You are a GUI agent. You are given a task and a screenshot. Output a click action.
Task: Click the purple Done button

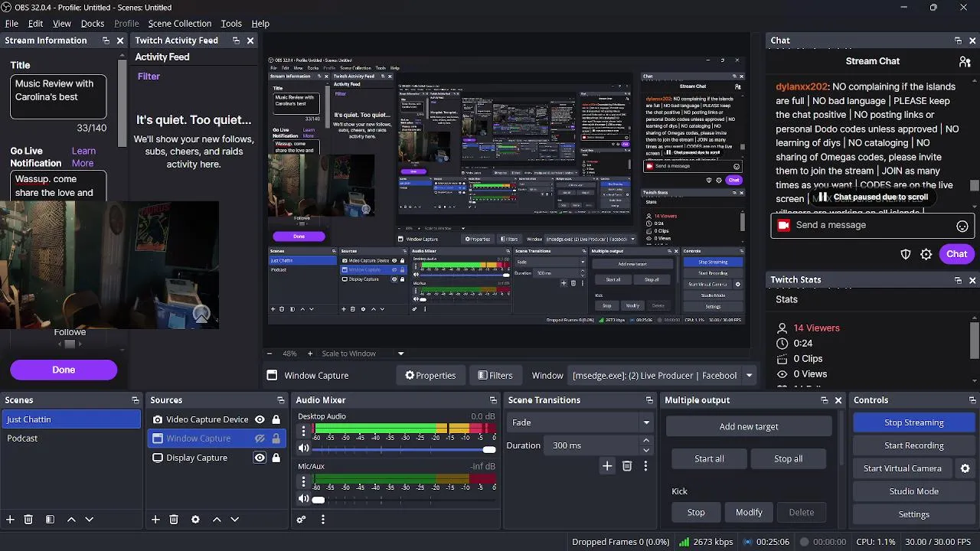(x=64, y=370)
